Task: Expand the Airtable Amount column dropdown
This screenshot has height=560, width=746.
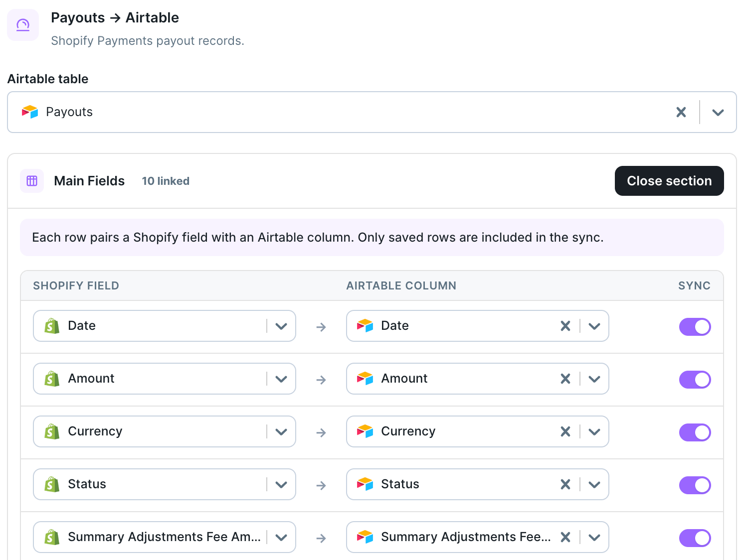Action: click(x=594, y=379)
